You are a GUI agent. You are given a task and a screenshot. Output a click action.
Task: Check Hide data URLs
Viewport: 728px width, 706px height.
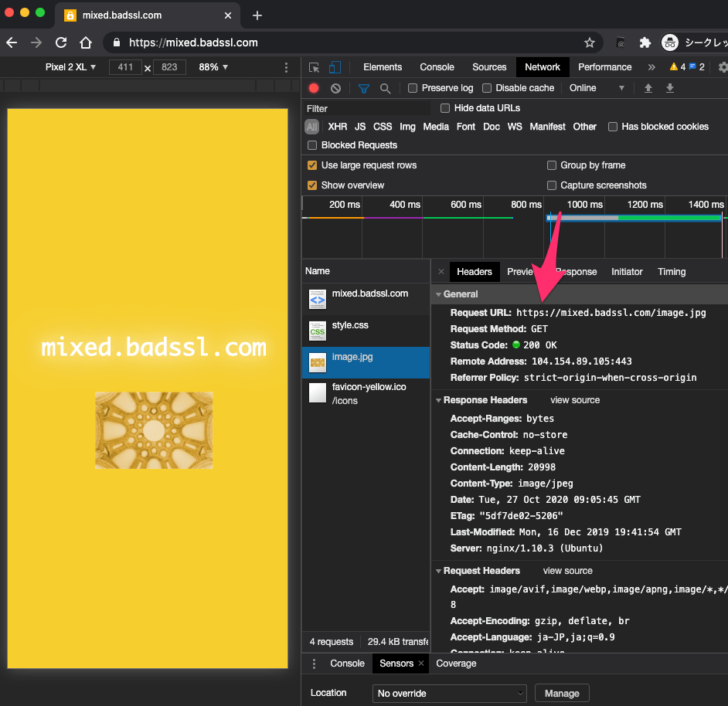coord(445,108)
